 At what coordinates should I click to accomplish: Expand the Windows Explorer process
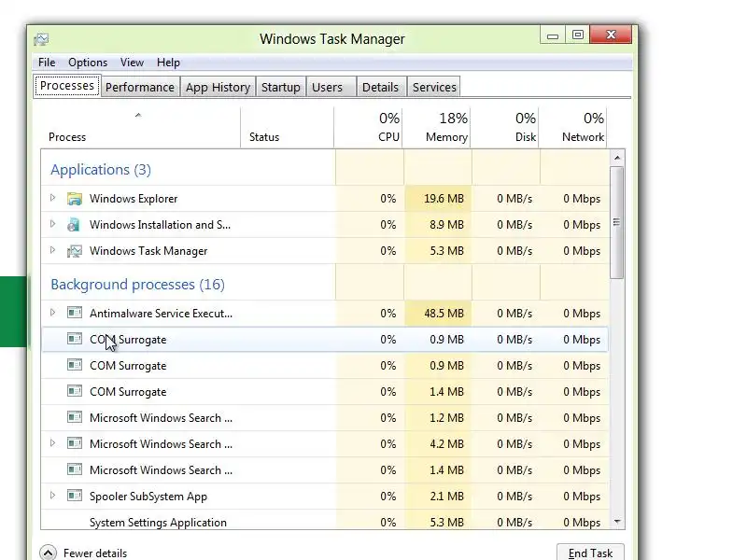(x=53, y=198)
